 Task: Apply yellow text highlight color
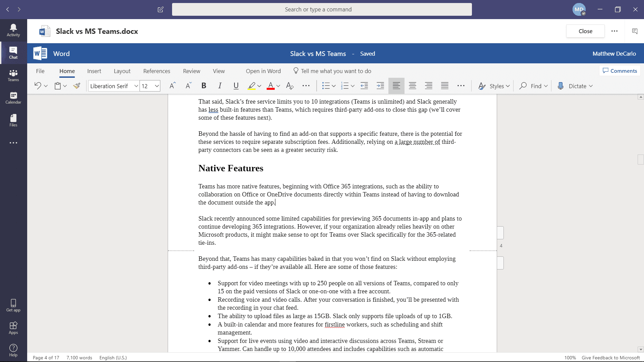252,86
